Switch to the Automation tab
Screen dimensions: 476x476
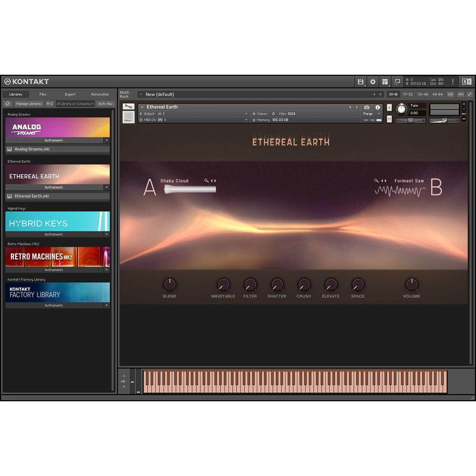point(99,94)
